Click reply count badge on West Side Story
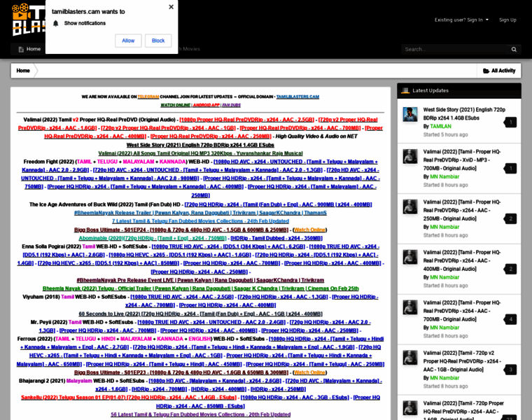The image size is (532, 420). pyautogui.click(x=511, y=122)
